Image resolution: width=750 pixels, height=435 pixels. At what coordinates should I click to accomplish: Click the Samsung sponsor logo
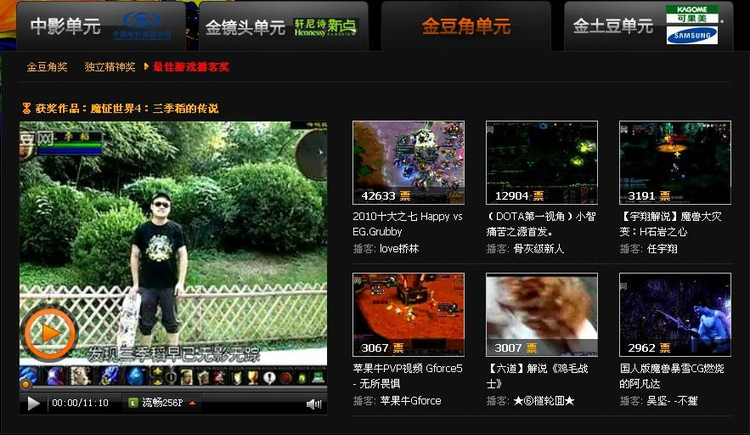pos(692,35)
